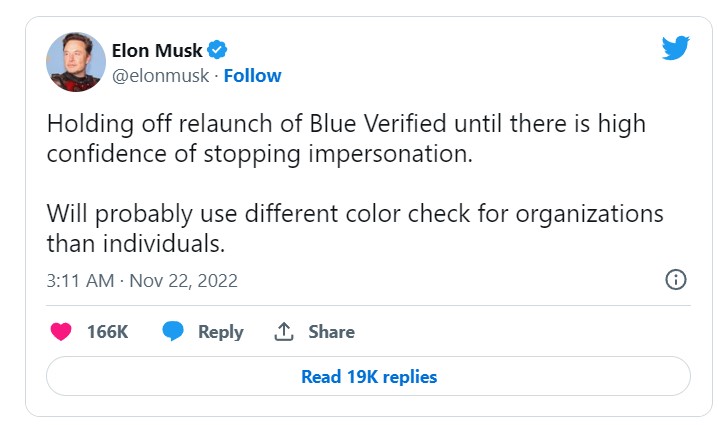
Task: Click the share upload arrow icon
Action: [283, 332]
